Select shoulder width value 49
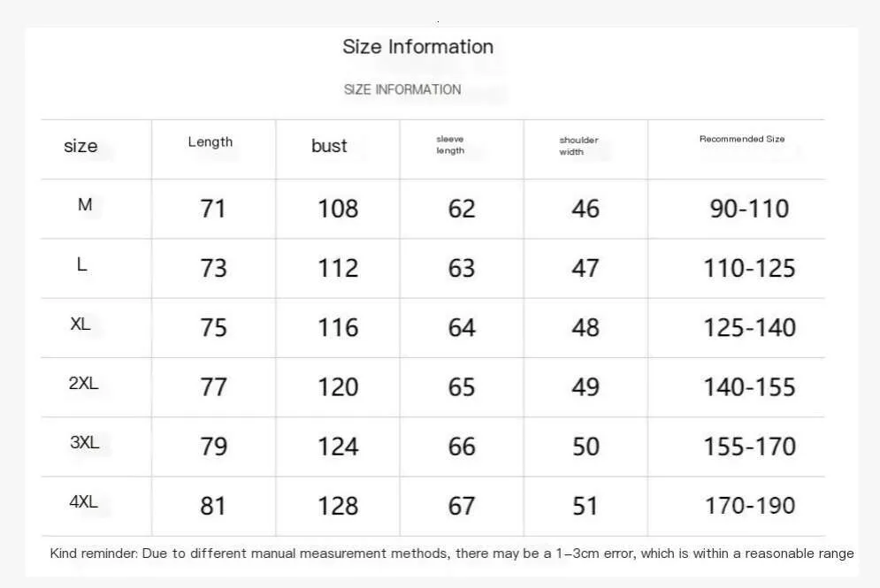 click(585, 387)
